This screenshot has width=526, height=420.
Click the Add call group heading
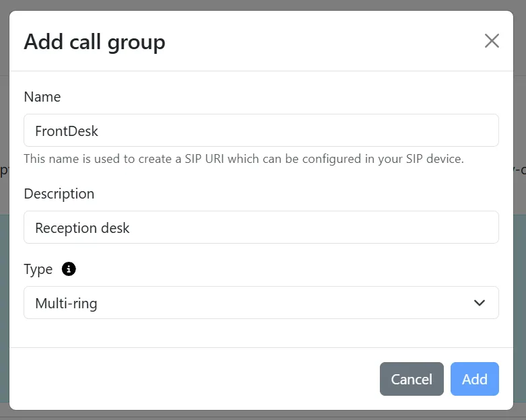pos(94,42)
